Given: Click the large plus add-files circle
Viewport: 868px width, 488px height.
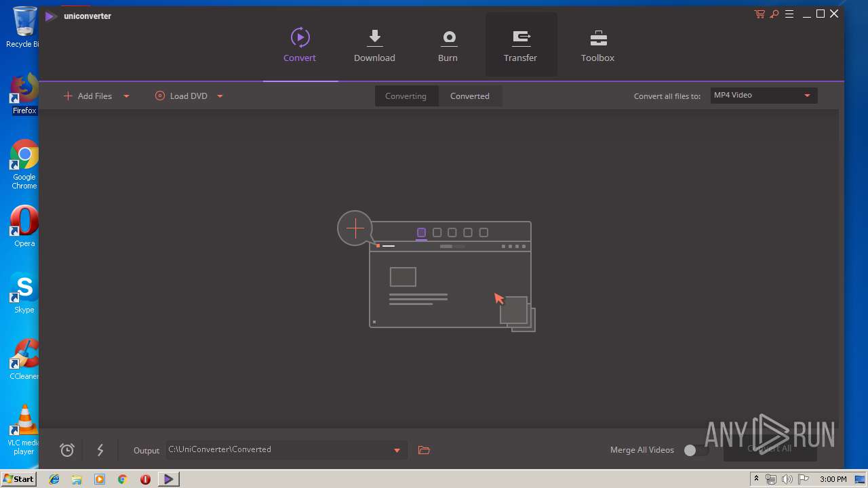Looking at the screenshot, I should point(355,228).
